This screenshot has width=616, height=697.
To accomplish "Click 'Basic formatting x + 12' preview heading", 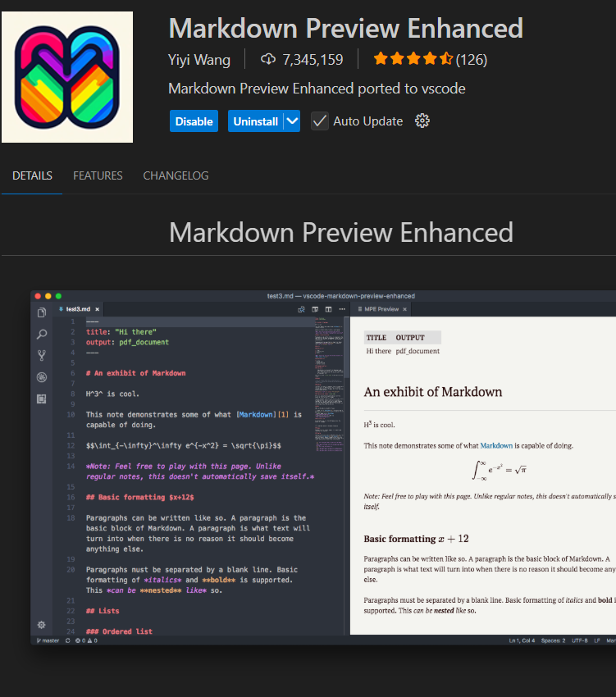I will (417, 539).
